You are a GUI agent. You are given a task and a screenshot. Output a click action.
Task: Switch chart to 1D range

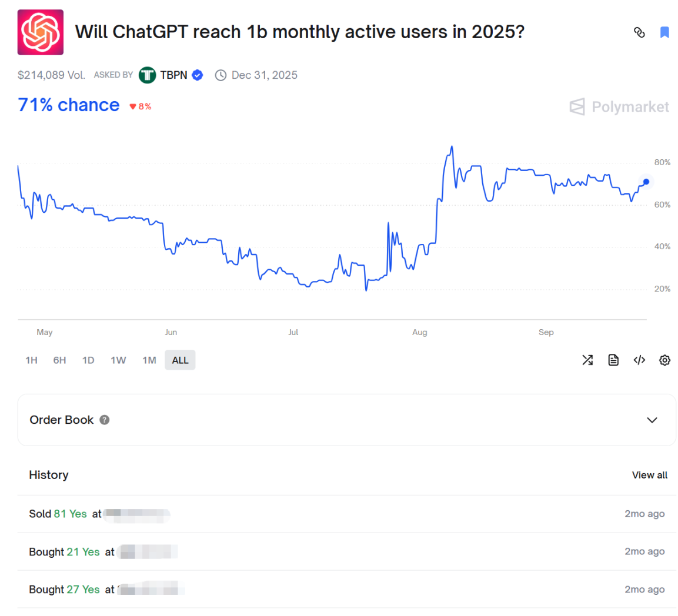point(88,360)
